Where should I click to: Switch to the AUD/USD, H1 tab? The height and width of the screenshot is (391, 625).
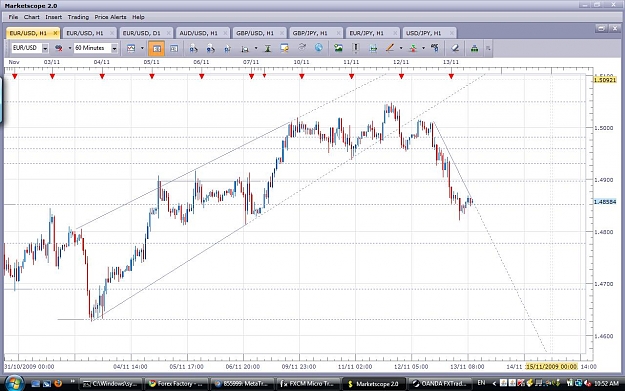(x=199, y=33)
